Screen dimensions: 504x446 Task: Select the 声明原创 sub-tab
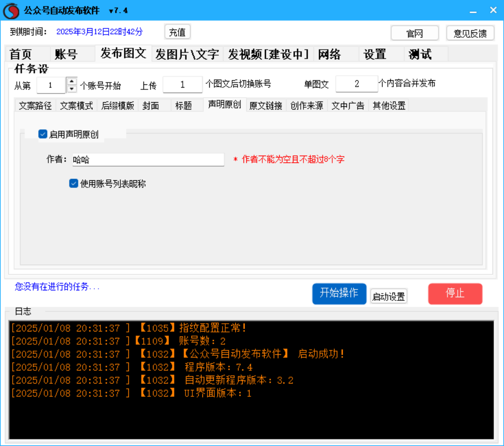pyautogui.click(x=225, y=105)
